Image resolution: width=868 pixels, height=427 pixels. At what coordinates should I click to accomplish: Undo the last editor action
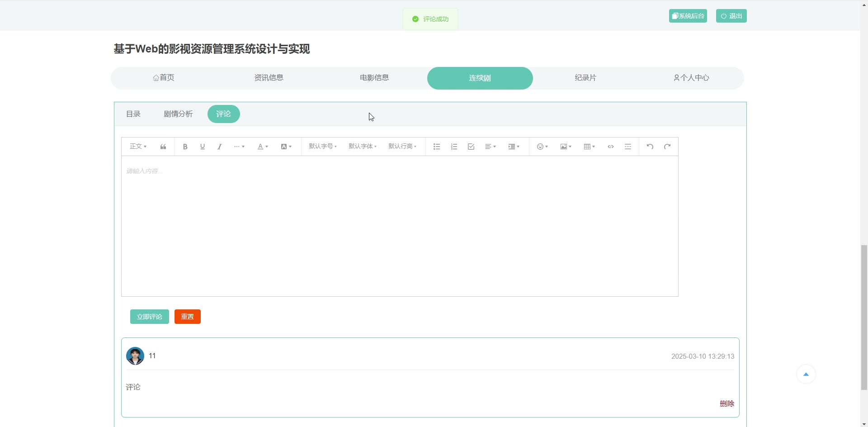click(x=650, y=147)
